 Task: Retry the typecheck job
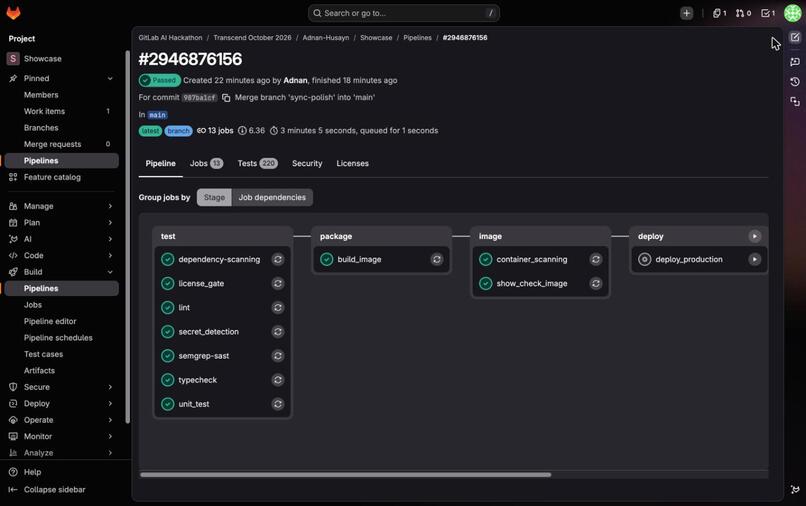(x=278, y=380)
